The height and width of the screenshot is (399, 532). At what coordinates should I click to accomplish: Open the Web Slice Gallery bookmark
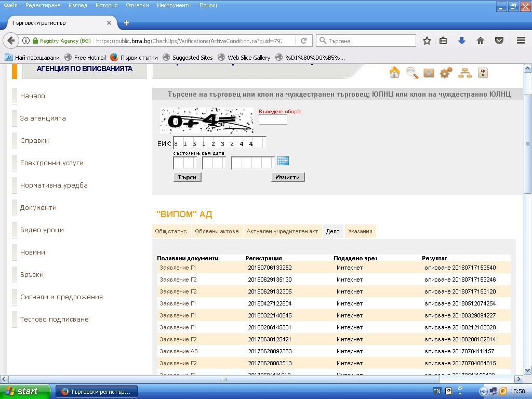coord(244,58)
